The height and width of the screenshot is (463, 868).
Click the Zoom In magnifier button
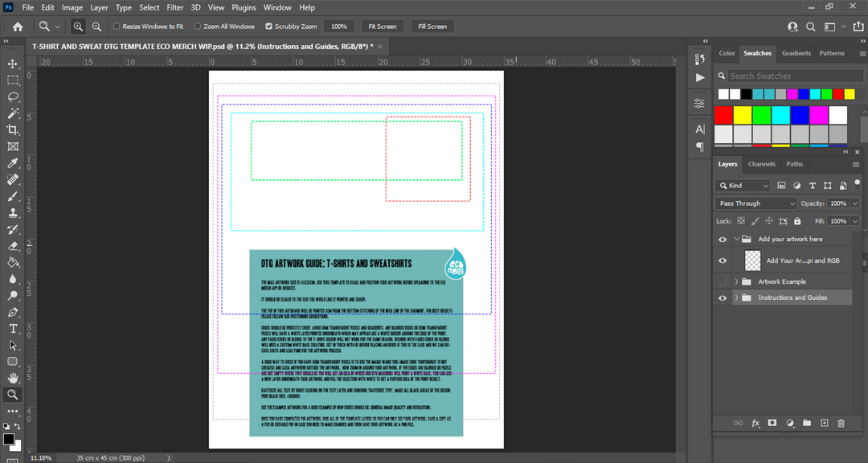78,27
